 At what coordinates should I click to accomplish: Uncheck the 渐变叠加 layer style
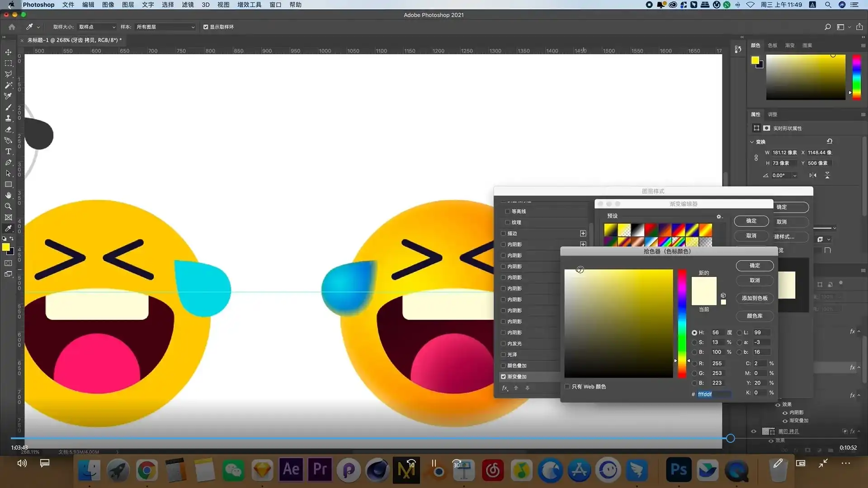(x=503, y=376)
